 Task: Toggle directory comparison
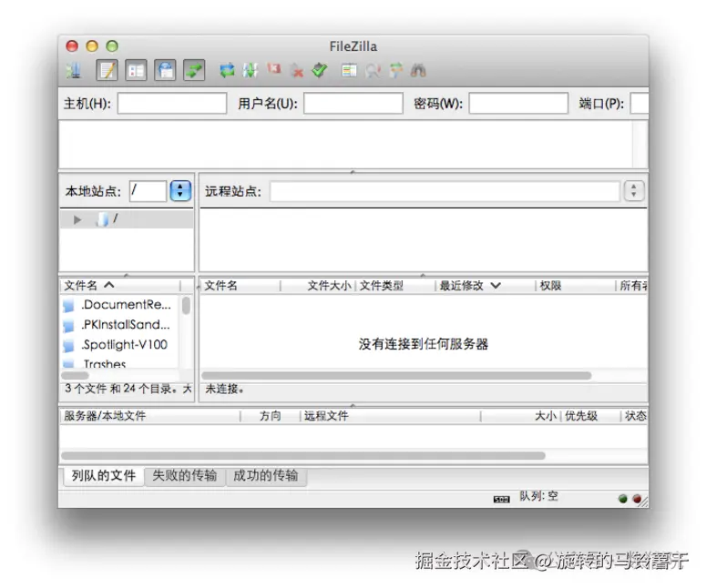point(373,71)
